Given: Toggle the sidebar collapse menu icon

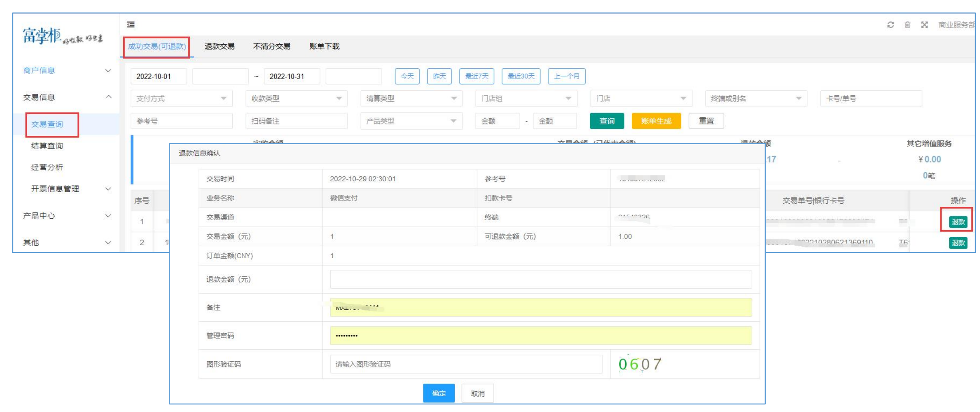Looking at the screenshot, I should coord(131,25).
